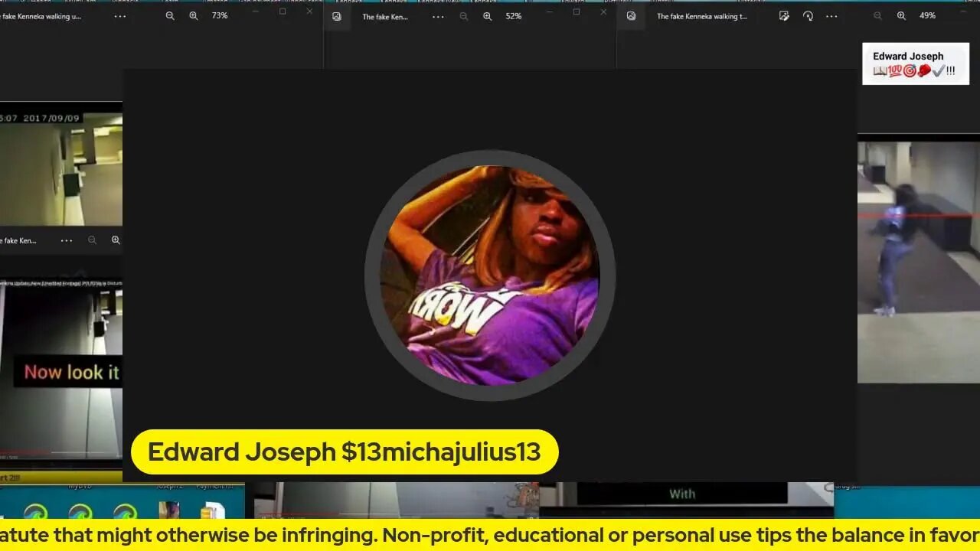Screen dimensions: 980x551
Task: Open the photo file icon on the desktop
Action: (168, 510)
